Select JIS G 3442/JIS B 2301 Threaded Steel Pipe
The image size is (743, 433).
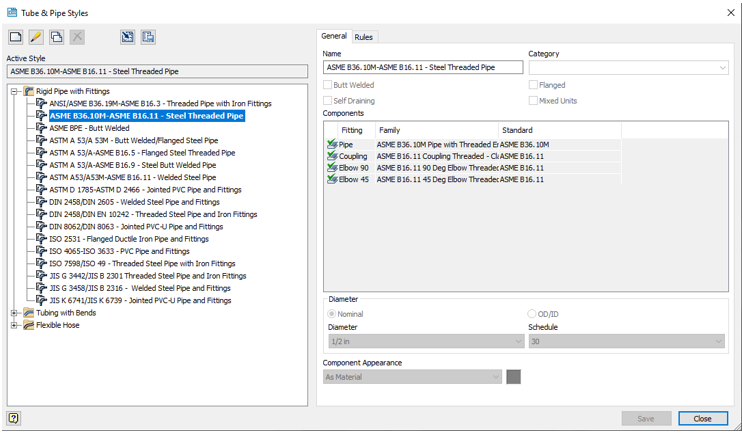148,276
